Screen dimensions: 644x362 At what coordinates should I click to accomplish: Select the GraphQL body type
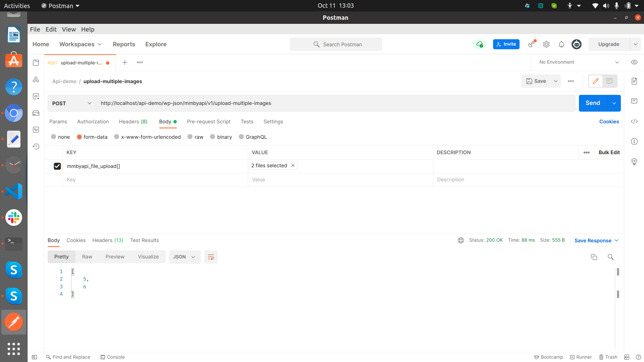pos(241,137)
